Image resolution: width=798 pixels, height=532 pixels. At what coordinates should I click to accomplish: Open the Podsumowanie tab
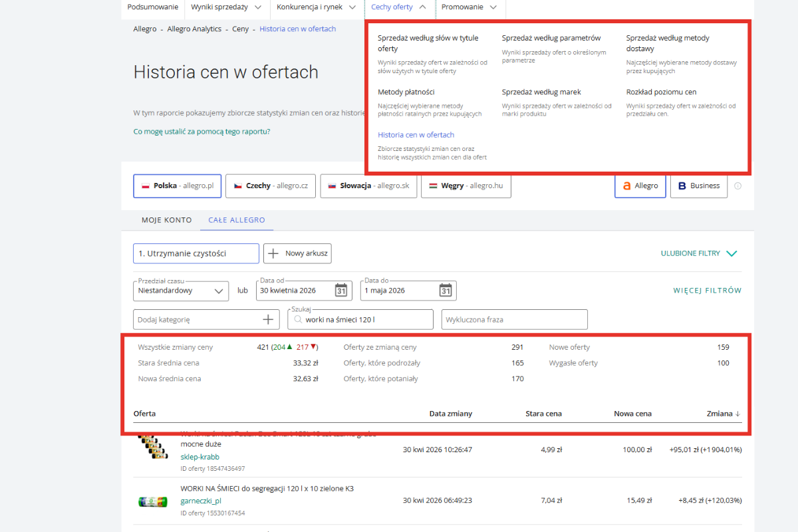[154, 7]
